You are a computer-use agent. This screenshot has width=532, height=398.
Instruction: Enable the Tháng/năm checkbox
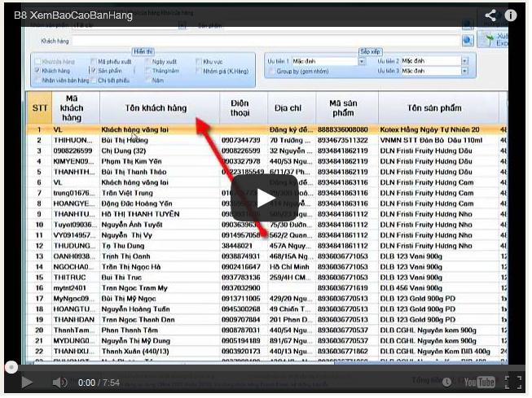148,71
